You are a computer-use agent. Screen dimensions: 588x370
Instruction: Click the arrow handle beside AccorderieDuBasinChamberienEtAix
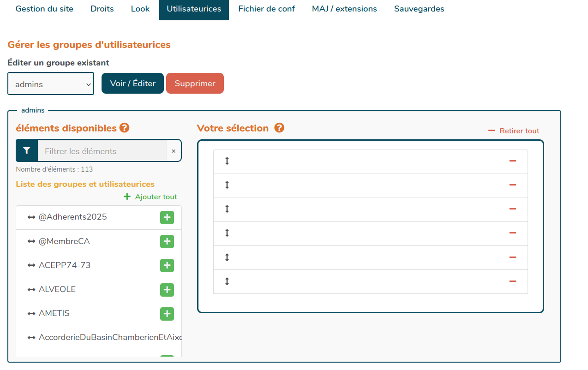coord(31,338)
